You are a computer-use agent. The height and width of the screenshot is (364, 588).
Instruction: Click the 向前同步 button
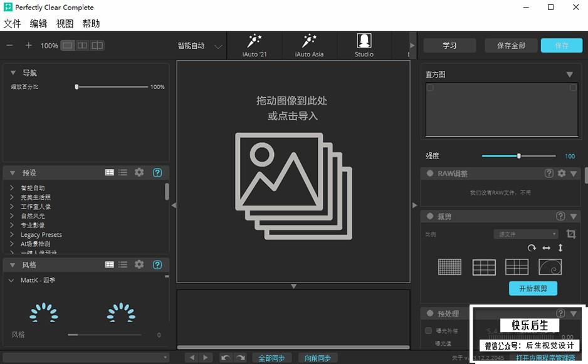coord(318,358)
